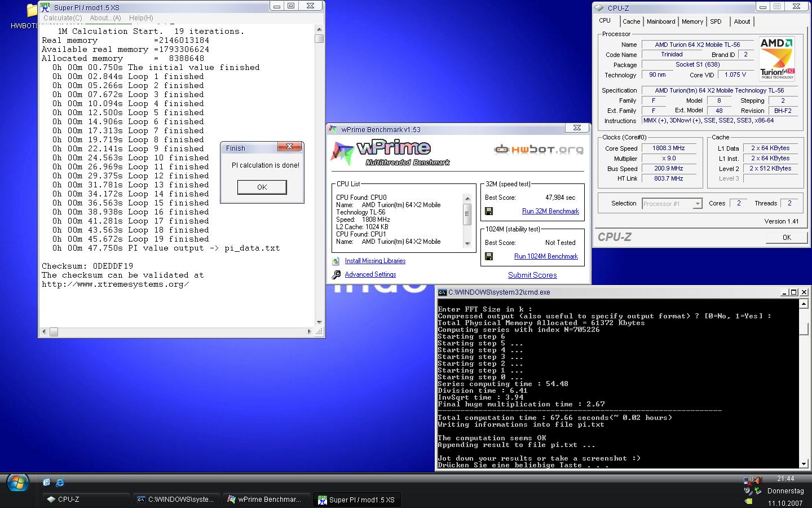Image resolution: width=812 pixels, height=508 pixels.
Task: Open the About tab in CPU-Z
Action: (742, 21)
